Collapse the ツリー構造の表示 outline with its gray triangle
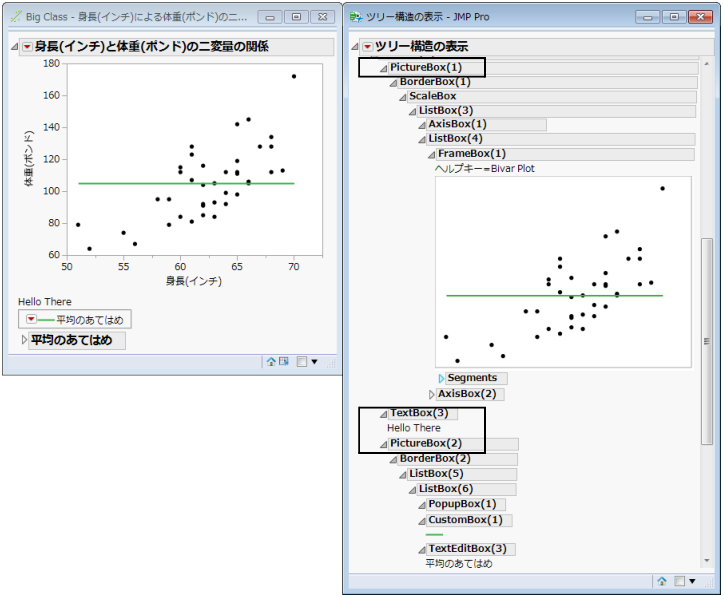This screenshot has width=723, height=597. pos(355,47)
